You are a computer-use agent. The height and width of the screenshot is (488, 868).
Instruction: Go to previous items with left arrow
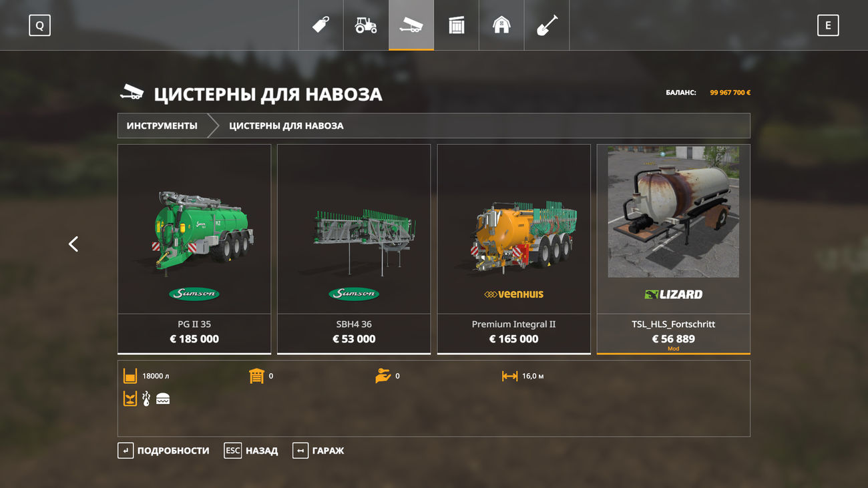[x=73, y=244]
